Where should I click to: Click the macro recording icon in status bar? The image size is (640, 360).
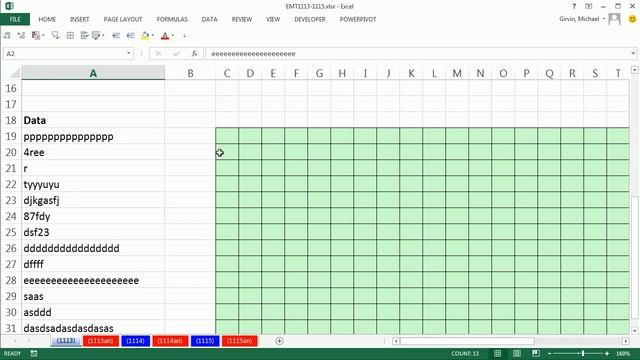[x=34, y=353]
